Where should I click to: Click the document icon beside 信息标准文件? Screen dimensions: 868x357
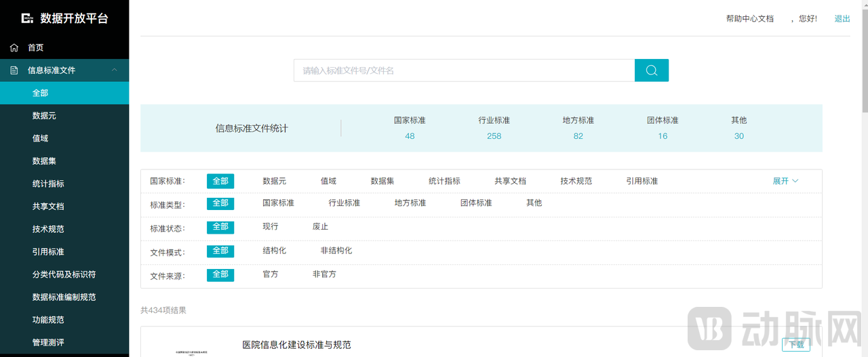point(14,70)
